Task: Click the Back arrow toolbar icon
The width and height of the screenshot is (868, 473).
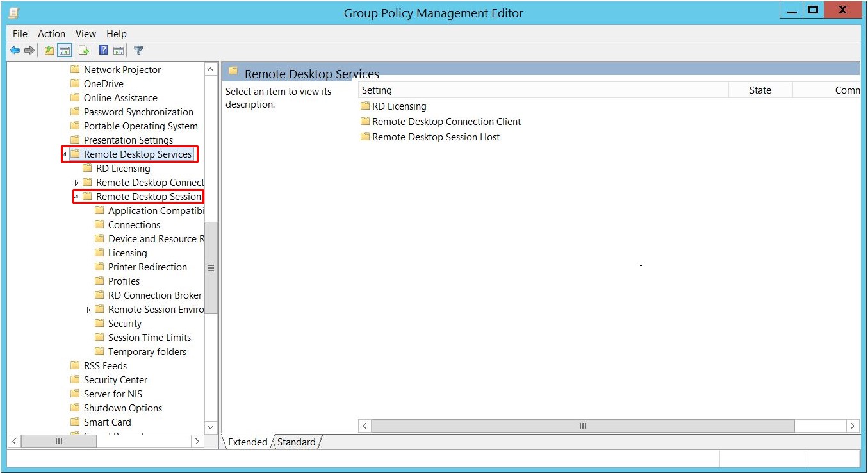Action: pos(15,51)
